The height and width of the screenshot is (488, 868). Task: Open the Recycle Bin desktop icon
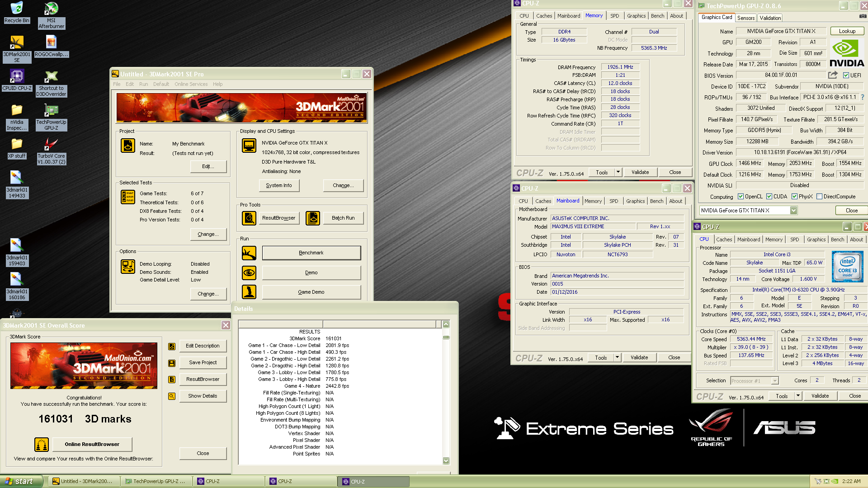(x=17, y=12)
